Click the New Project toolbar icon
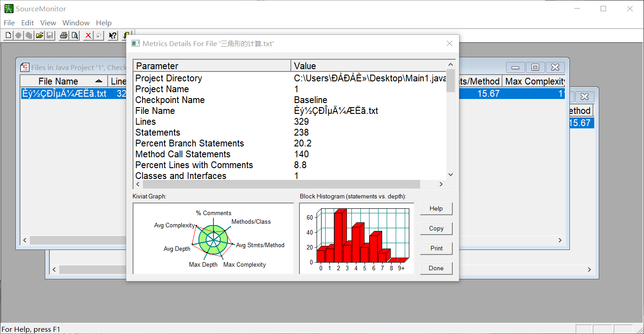Viewport: 644px width, 334px height. coord(9,35)
